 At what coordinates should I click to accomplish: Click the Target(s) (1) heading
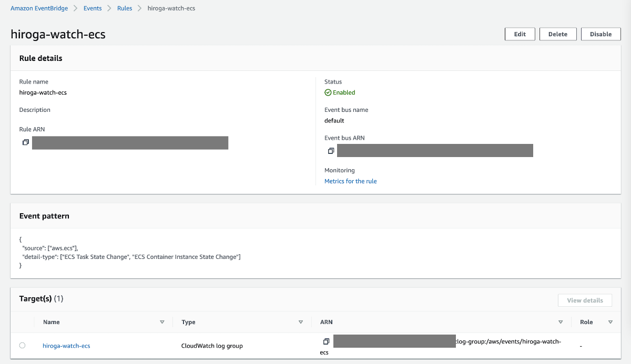point(42,298)
